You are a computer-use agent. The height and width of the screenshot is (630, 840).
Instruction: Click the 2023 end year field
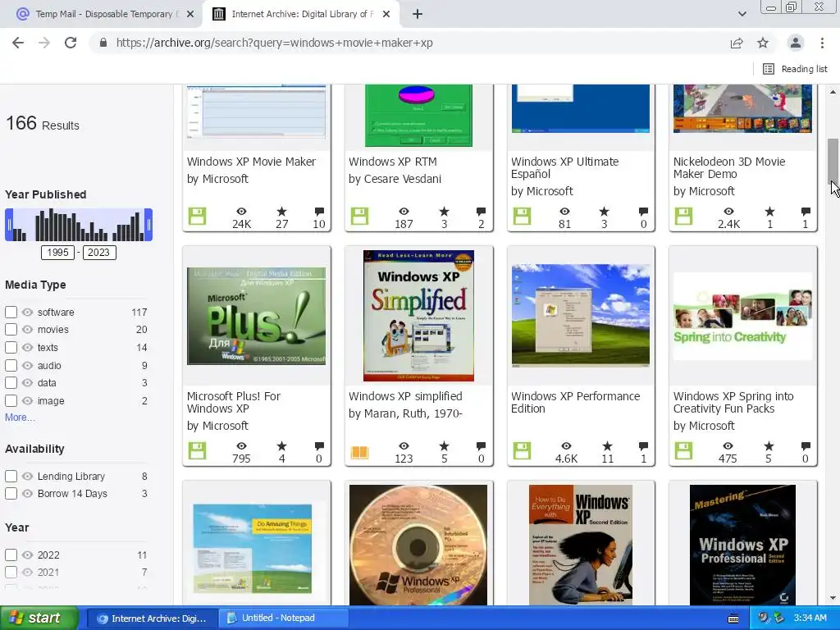pos(98,253)
